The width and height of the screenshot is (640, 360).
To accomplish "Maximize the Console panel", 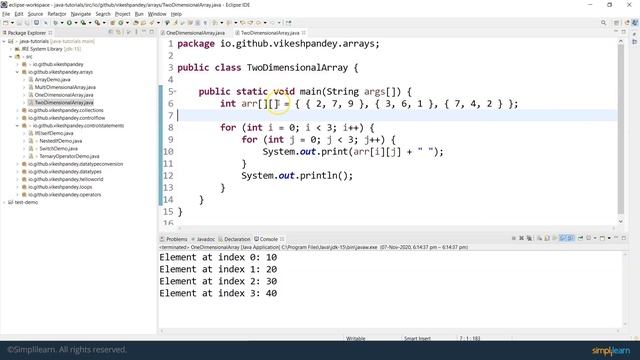I will [x=624, y=238].
